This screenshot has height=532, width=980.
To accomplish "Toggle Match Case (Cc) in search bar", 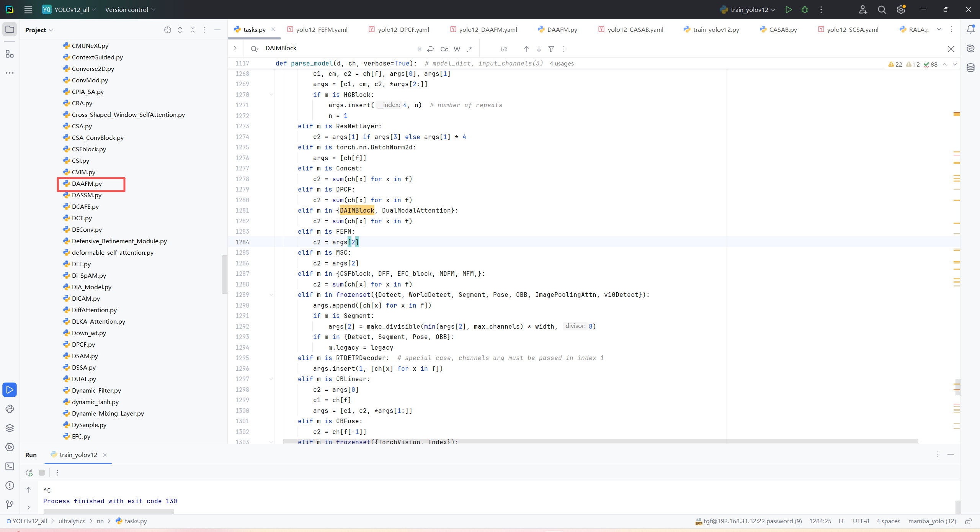I will pyautogui.click(x=444, y=49).
